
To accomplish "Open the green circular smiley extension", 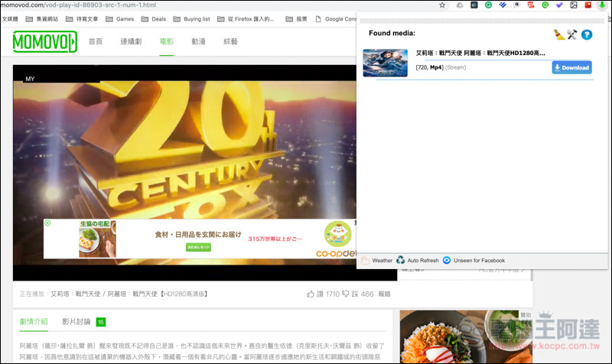I will (x=545, y=5).
